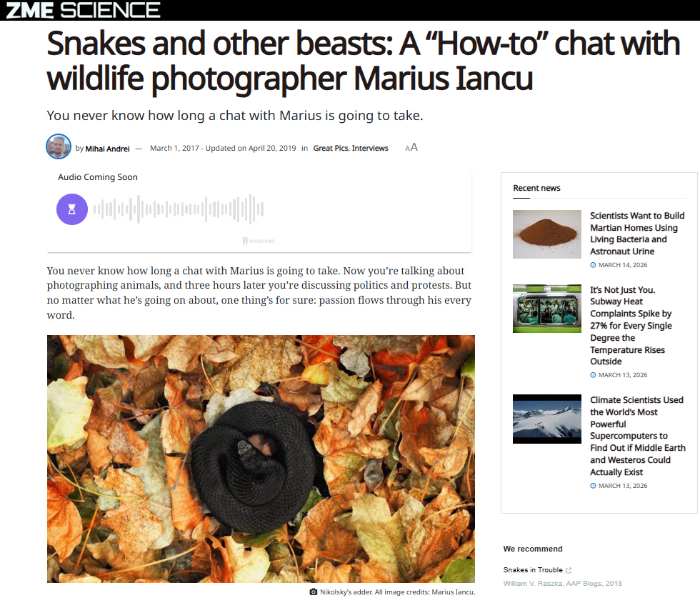Click the snowy mountain thumbnail
Image resolution: width=700 pixels, height=598 pixels.
pyautogui.click(x=547, y=419)
